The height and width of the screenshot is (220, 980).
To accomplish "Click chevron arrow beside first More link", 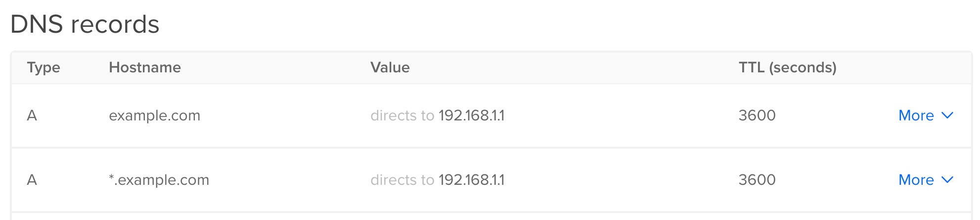I will (947, 115).
